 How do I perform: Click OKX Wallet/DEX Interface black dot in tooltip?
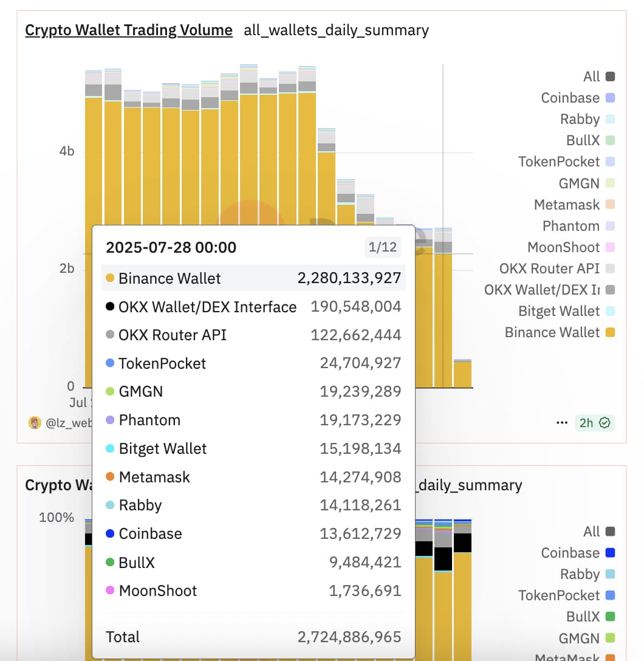click(x=110, y=307)
